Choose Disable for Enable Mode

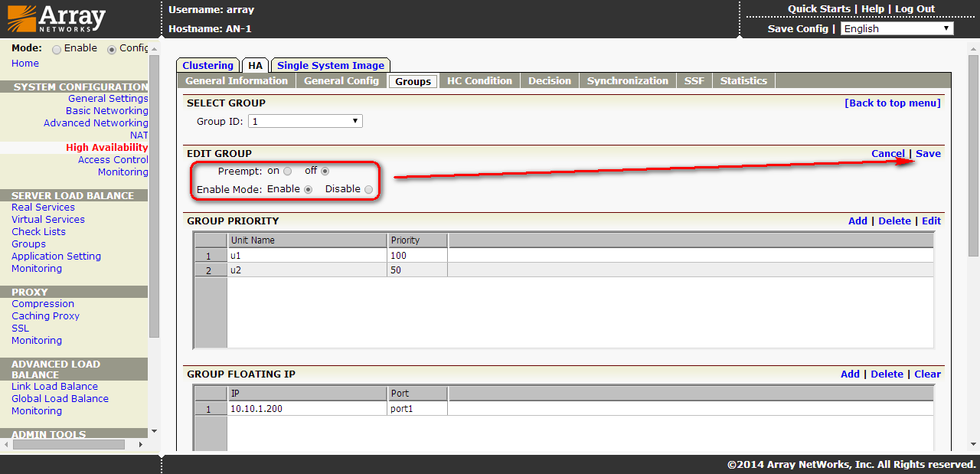pos(369,189)
